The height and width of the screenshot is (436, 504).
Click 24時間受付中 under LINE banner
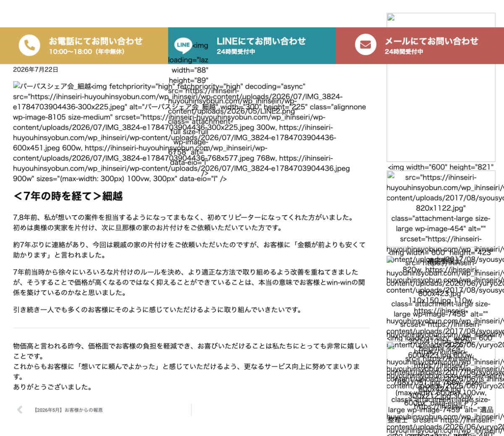click(x=236, y=52)
